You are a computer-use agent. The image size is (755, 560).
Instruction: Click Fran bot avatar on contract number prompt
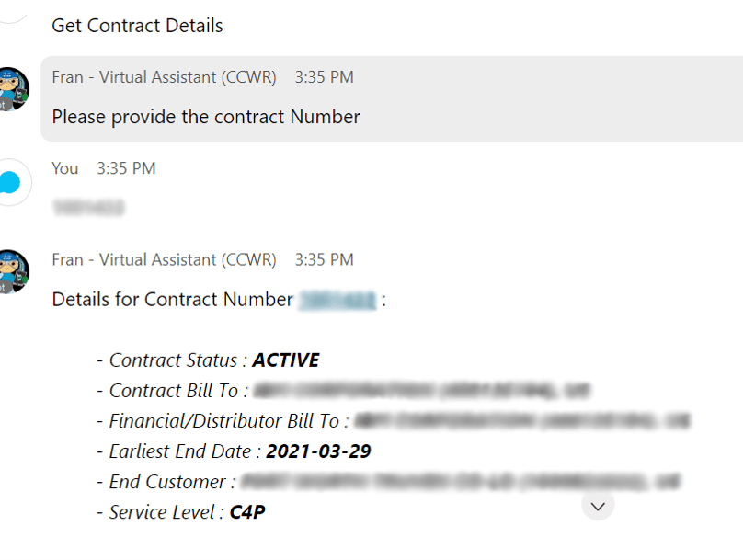(x=14, y=88)
